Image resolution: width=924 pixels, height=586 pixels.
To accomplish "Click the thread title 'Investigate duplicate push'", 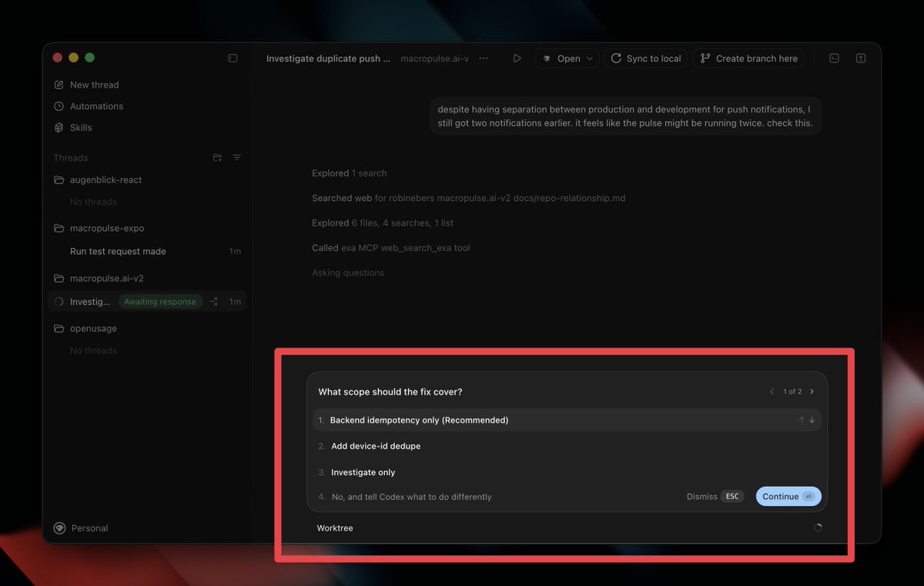I will 329,59.
